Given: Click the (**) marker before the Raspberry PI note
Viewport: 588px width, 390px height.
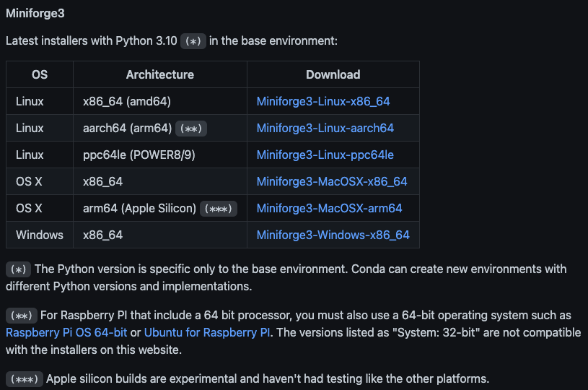Looking at the screenshot, I should pos(22,316).
